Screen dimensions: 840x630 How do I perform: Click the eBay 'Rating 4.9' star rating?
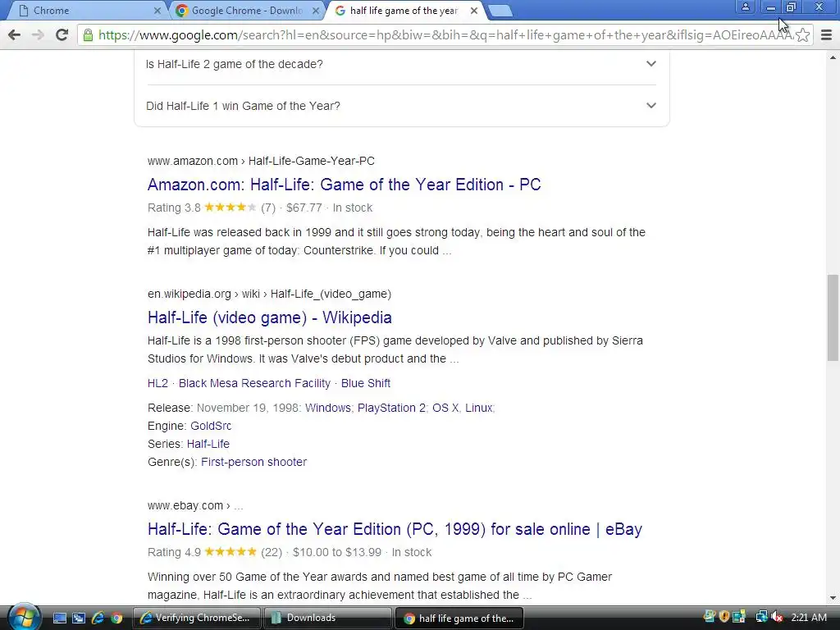[x=231, y=552]
